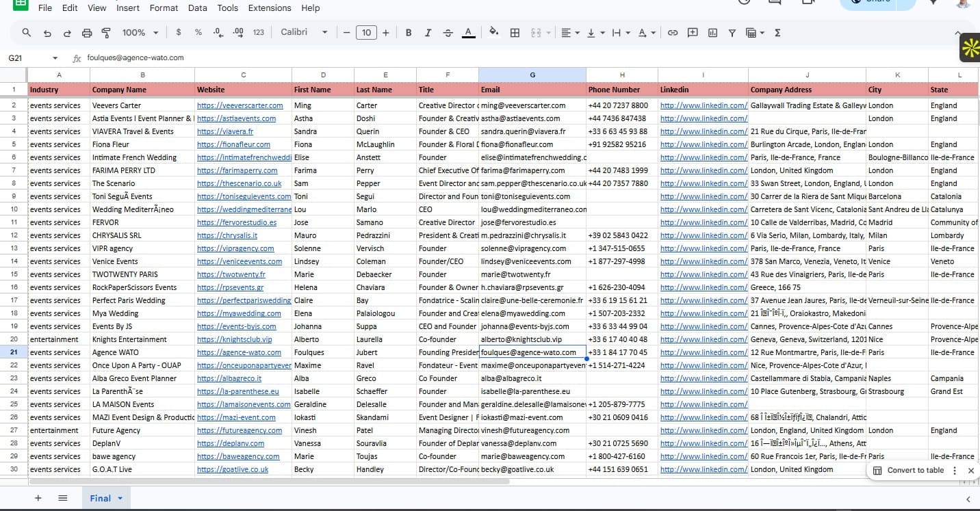Decrease decimal places
The height and width of the screenshot is (511, 980).
coord(218,32)
